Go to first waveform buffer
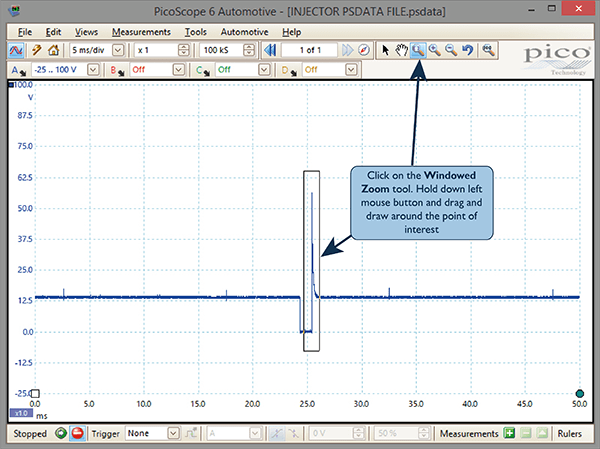Image resolution: width=600 pixels, height=449 pixels. 270,50
